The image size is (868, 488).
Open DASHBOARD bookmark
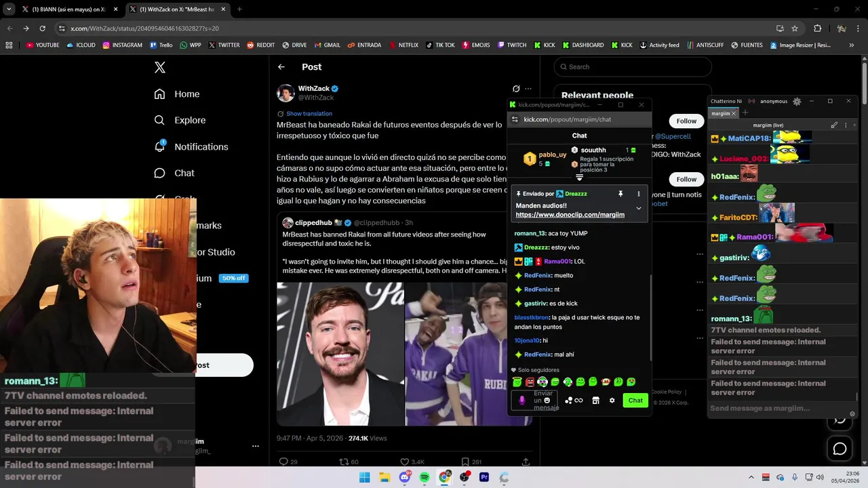(583, 45)
